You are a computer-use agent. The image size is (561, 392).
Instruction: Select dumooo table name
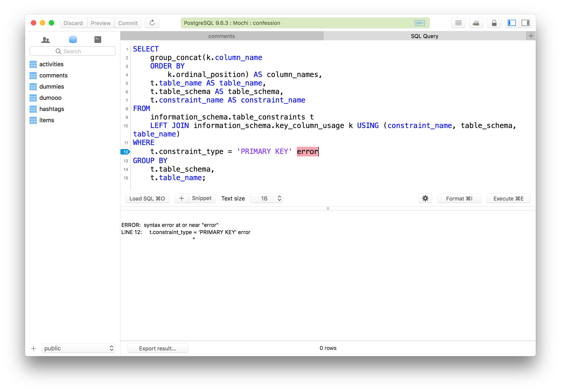[50, 98]
